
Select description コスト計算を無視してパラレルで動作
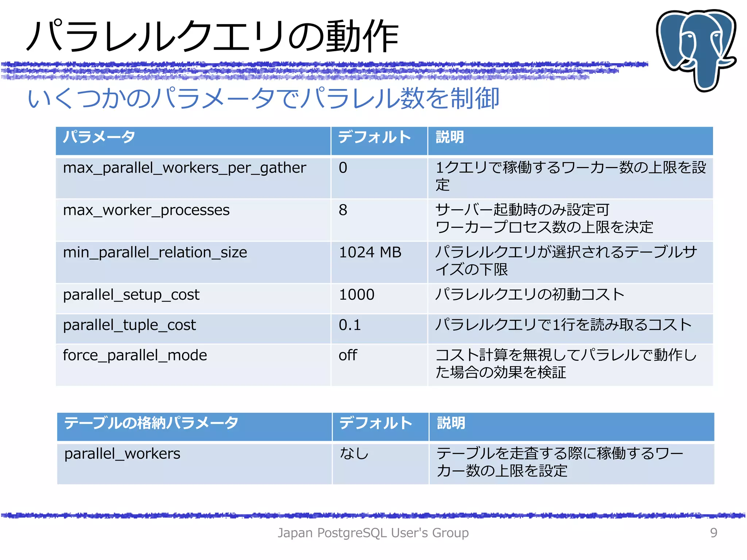coord(566,363)
